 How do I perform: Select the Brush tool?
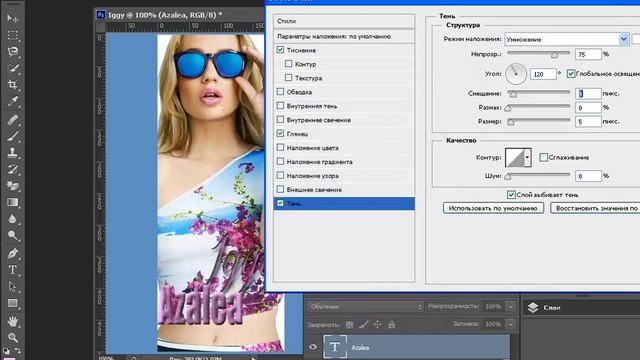point(13,136)
